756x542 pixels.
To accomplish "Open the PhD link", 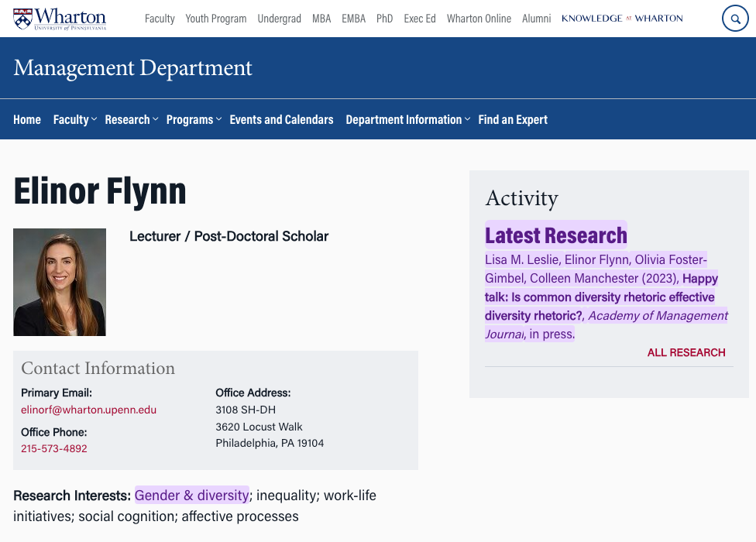I will (385, 19).
